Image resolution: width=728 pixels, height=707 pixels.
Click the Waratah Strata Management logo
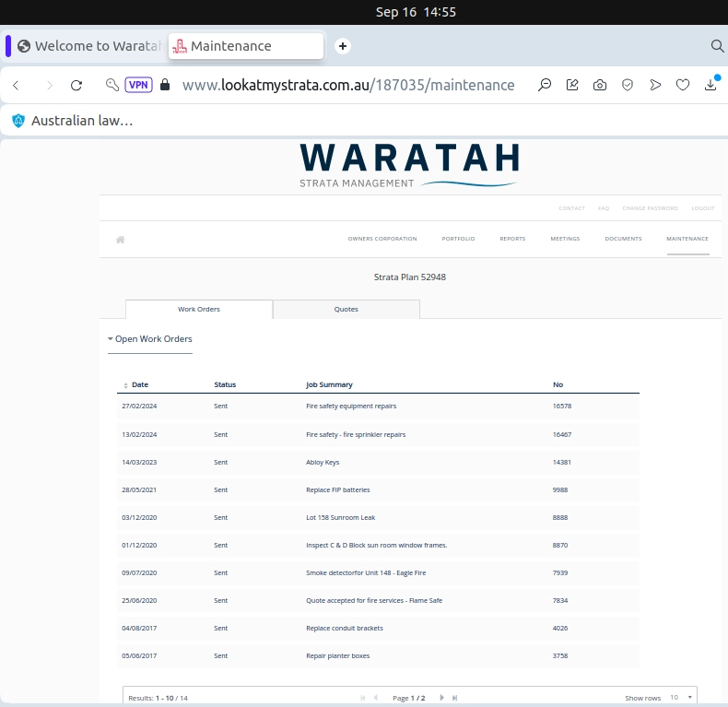tap(409, 165)
